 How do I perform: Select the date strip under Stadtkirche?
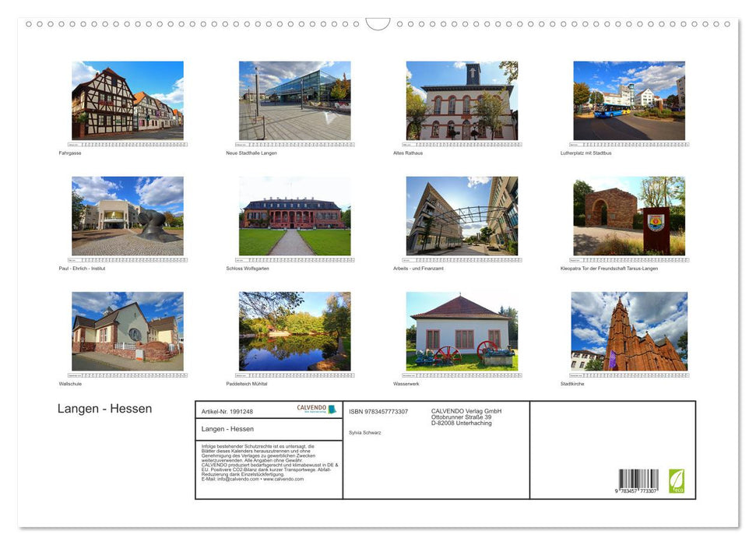click(628, 375)
